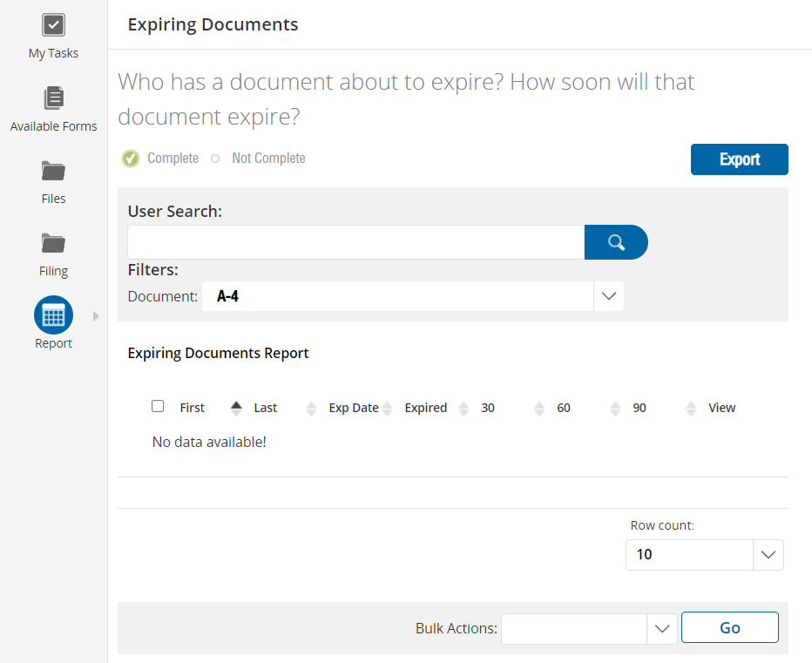Select the Not Complete status indicator

(x=215, y=159)
